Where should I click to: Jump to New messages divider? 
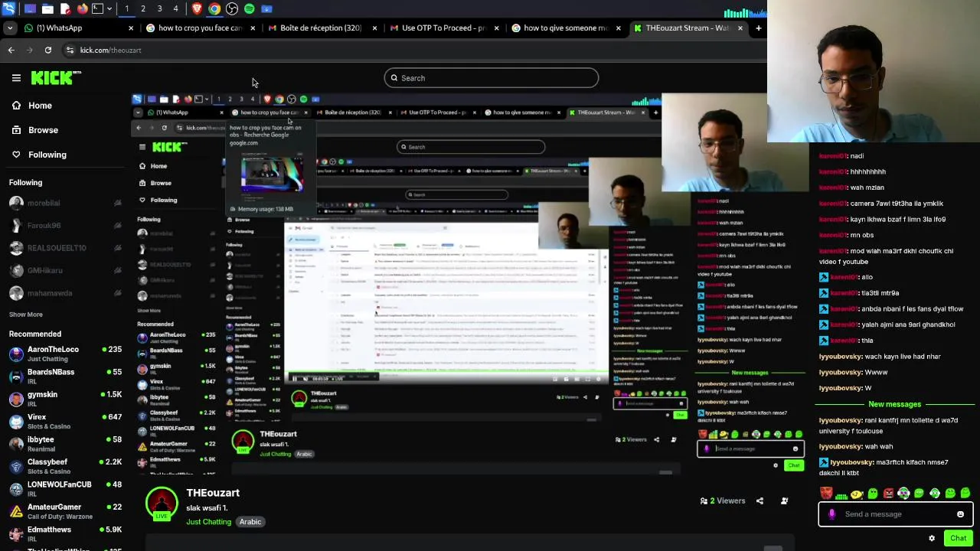894,404
